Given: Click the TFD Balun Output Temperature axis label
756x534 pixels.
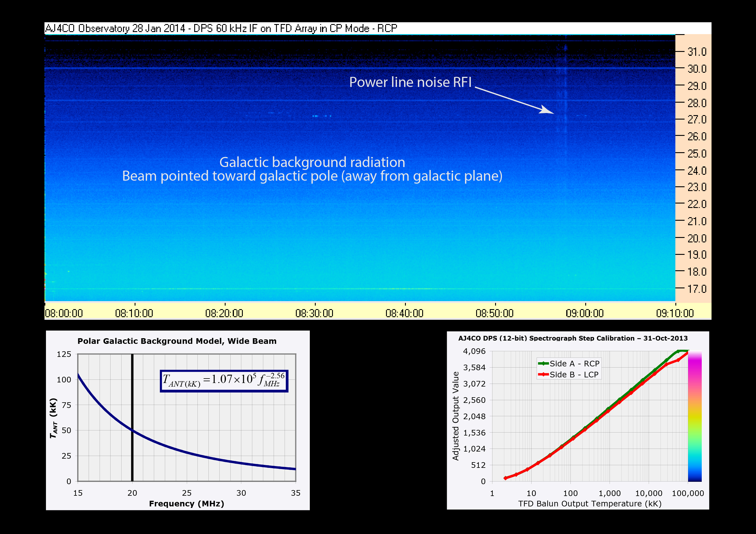Looking at the screenshot, I should pos(590,504).
